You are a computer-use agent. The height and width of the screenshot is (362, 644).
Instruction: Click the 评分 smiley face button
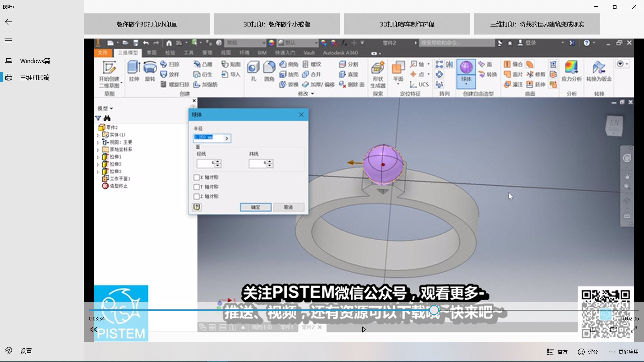[588, 352]
